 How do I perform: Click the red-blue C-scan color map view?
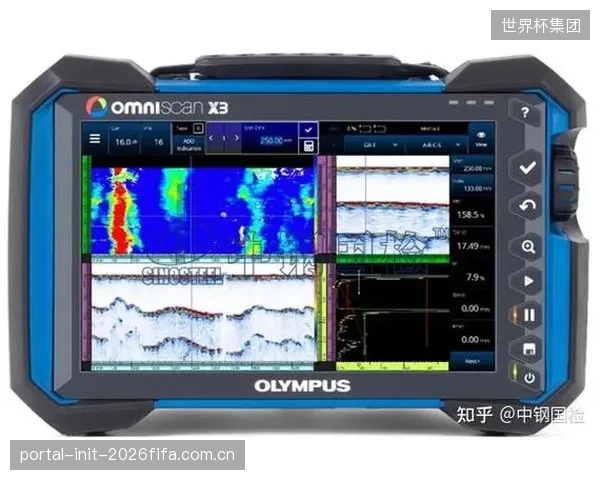point(203,211)
